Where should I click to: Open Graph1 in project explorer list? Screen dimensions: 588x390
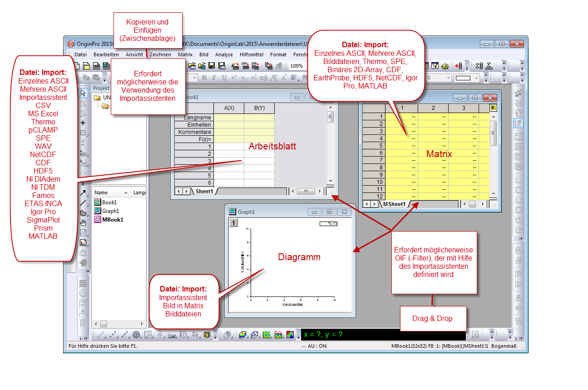[x=106, y=211]
